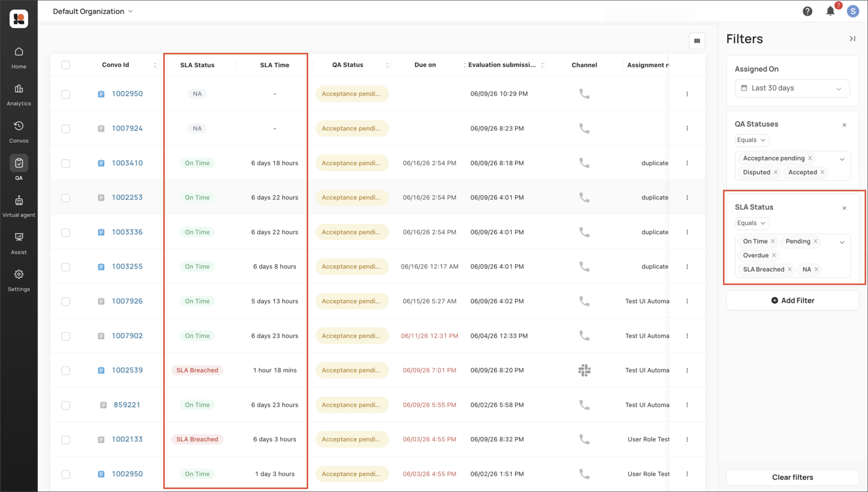Check the row checkbox for convo 1002253

pos(65,198)
